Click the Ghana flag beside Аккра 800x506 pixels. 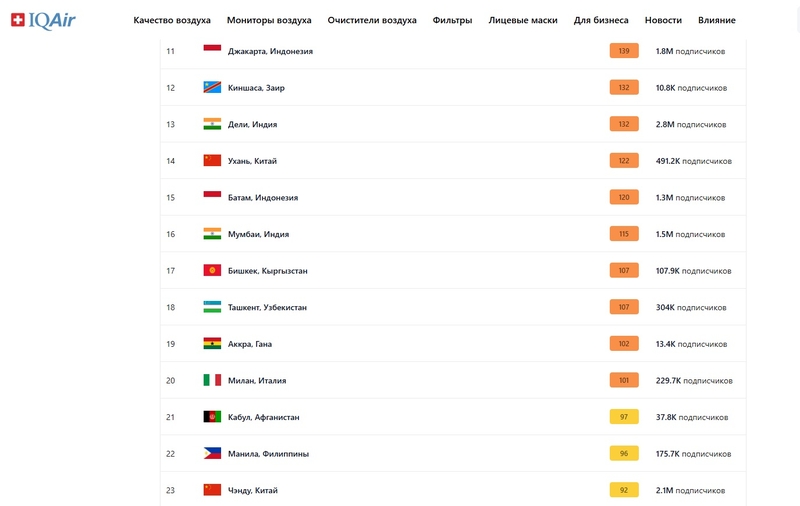tap(212, 343)
